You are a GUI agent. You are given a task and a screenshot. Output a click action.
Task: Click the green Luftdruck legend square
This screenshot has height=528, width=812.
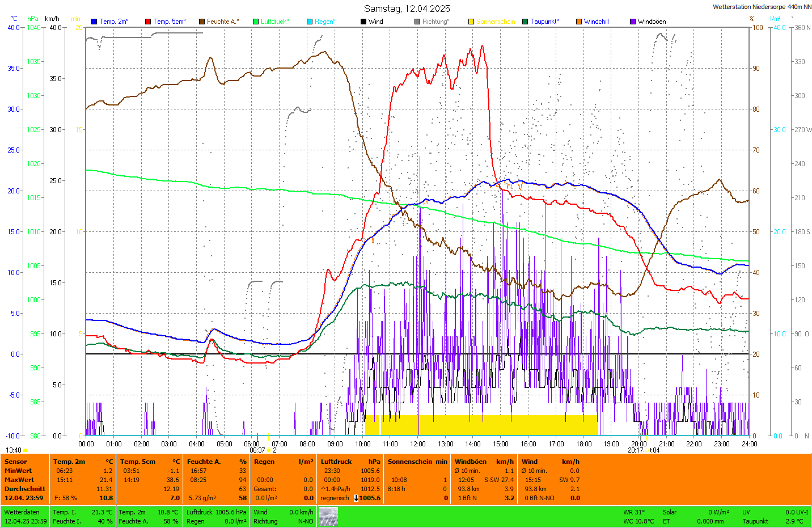coord(256,22)
